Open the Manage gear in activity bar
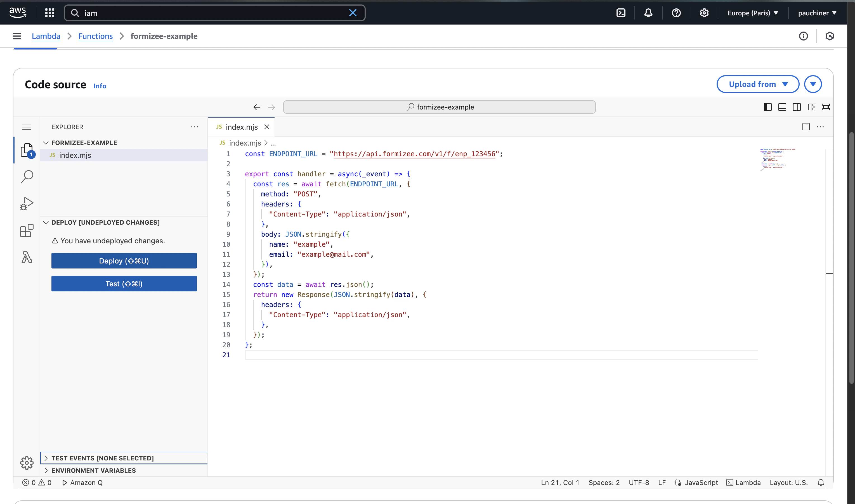The height and width of the screenshot is (504, 855). [x=27, y=463]
